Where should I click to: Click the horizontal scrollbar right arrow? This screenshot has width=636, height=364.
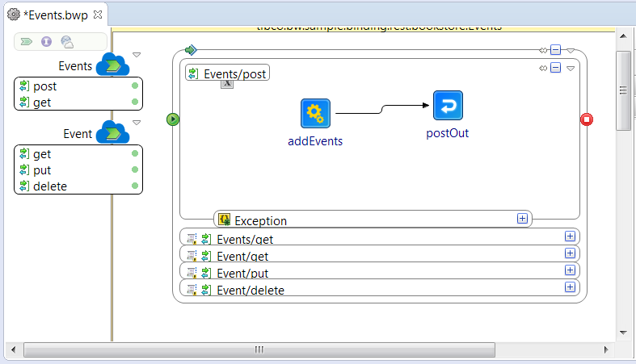[606, 349]
